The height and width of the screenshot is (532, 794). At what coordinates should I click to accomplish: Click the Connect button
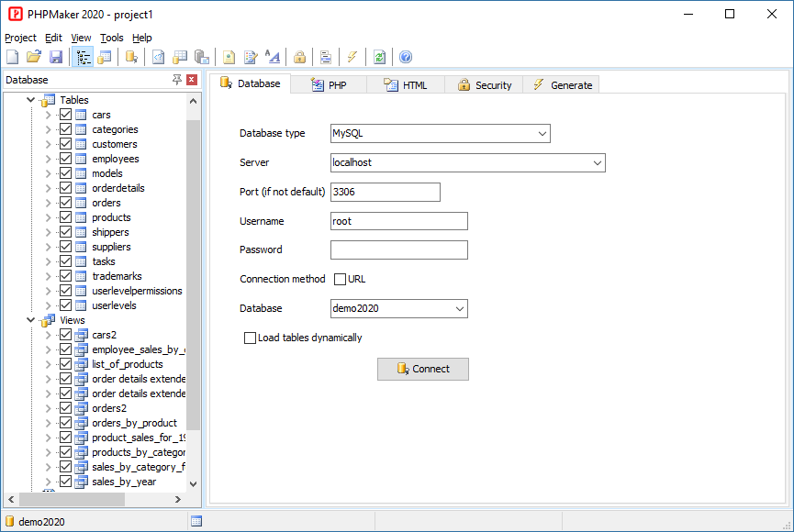point(423,369)
